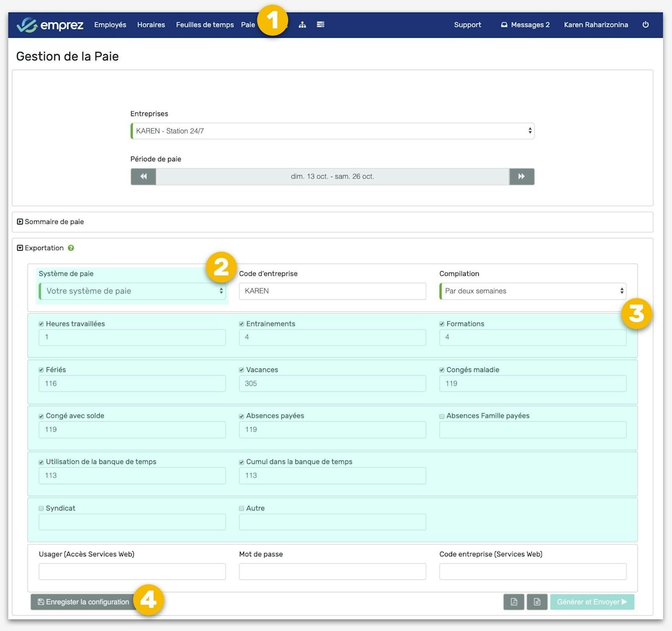Screen dimensions: 672x631
Task: Click the Générer et Envoyer button
Action: pyautogui.click(x=592, y=602)
